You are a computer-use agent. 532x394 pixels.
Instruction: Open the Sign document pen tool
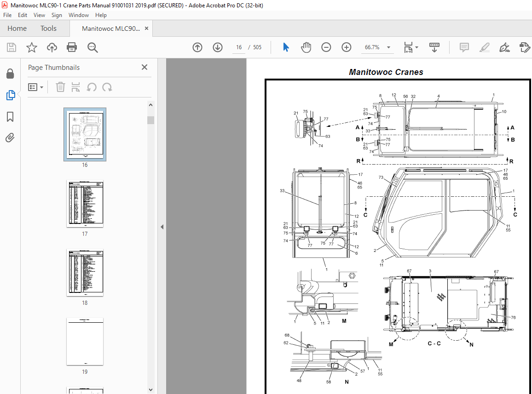504,47
